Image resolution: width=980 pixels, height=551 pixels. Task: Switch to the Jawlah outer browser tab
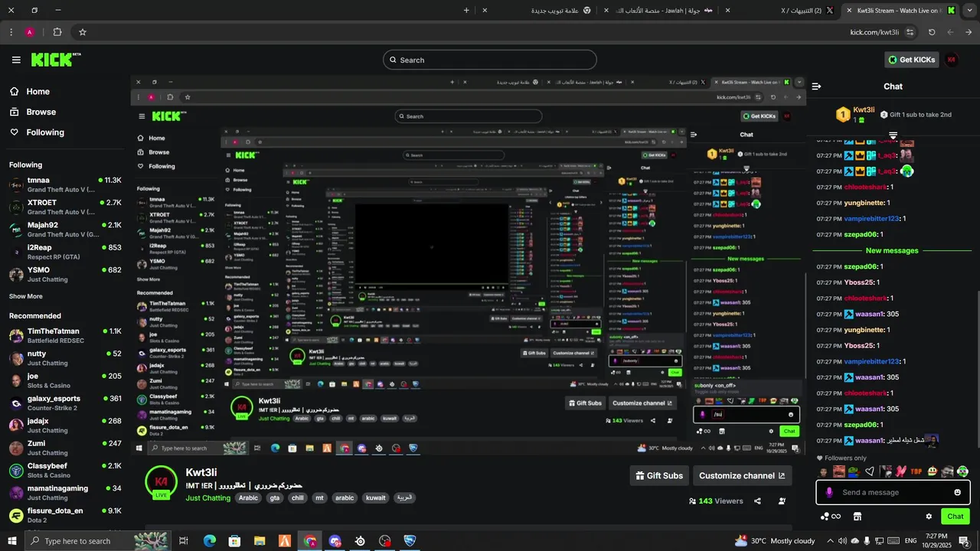[665, 11]
